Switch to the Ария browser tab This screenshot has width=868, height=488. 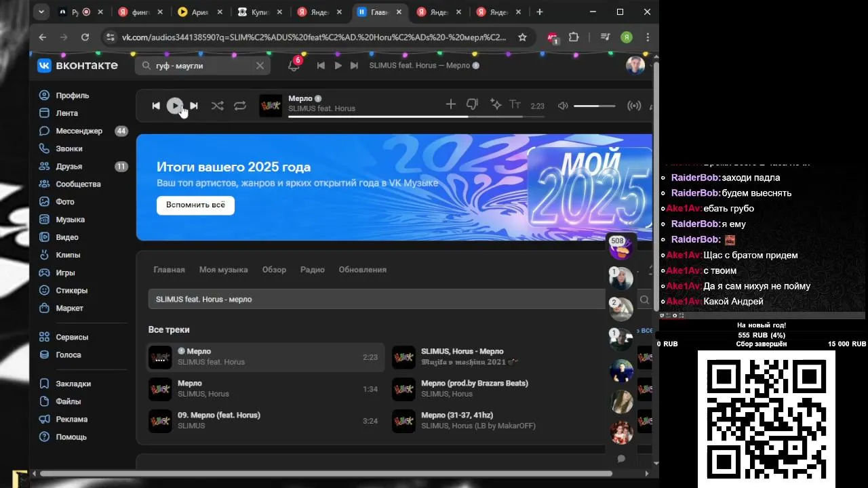coord(201,12)
